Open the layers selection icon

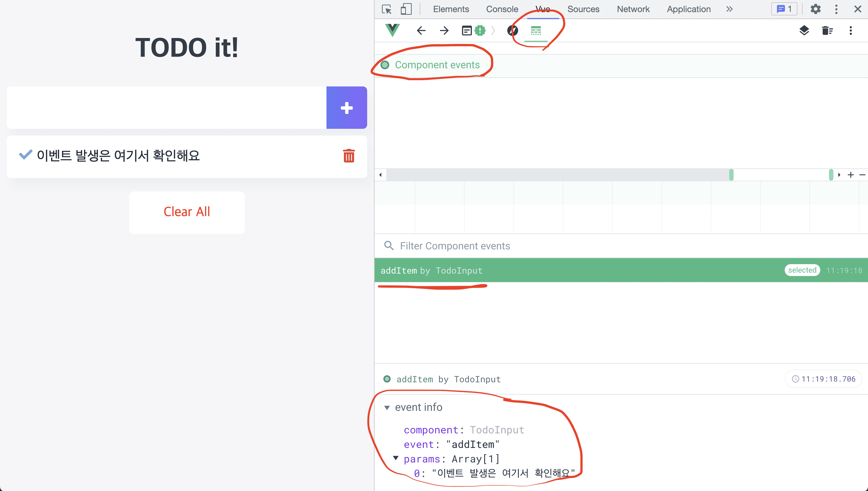point(804,31)
